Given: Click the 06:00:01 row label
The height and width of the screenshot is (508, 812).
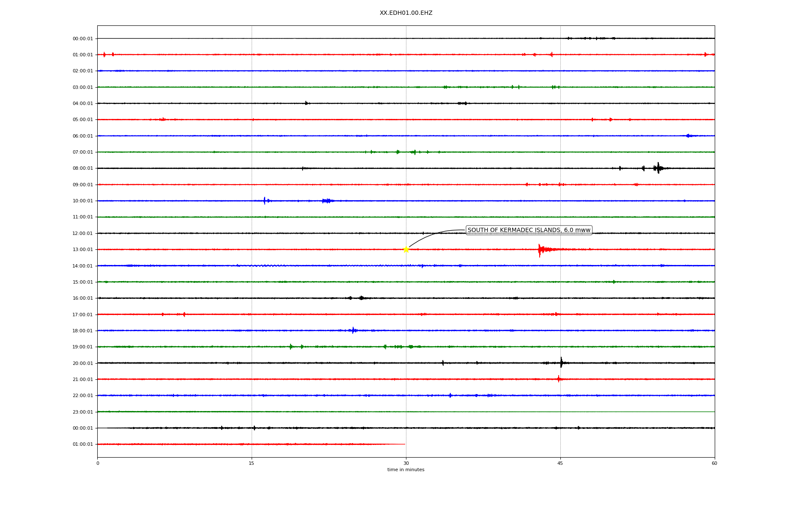Looking at the screenshot, I should click(x=82, y=136).
